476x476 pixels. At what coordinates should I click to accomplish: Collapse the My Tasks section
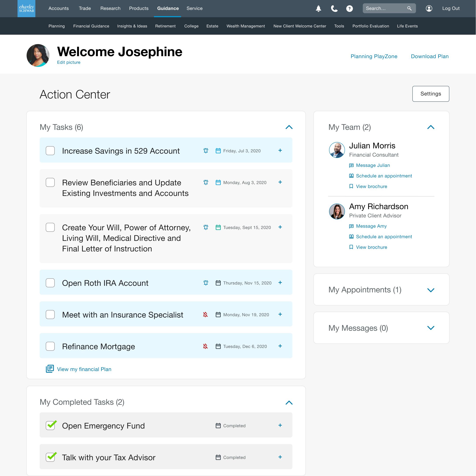[289, 127]
